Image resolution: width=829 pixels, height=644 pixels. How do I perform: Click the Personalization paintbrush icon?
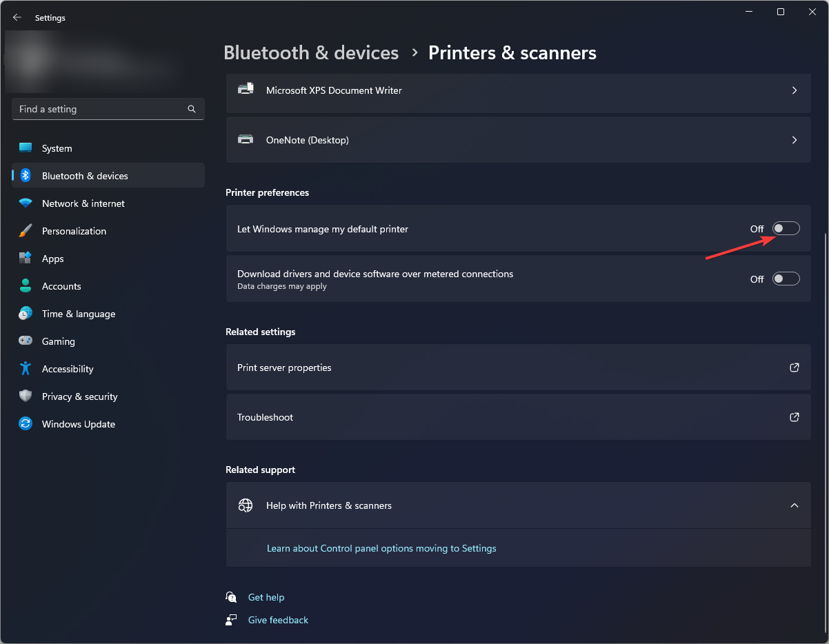tap(26, 231)
